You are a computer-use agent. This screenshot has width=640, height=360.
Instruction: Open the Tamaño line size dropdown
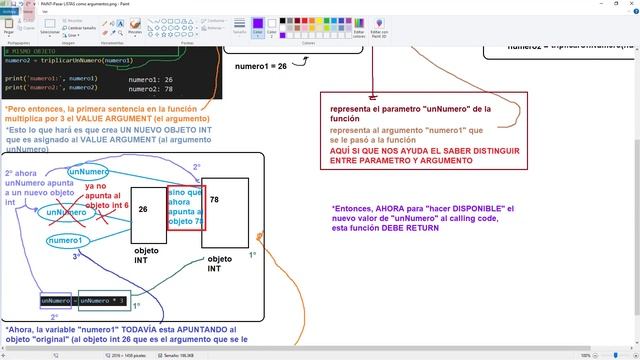point(240,27)
